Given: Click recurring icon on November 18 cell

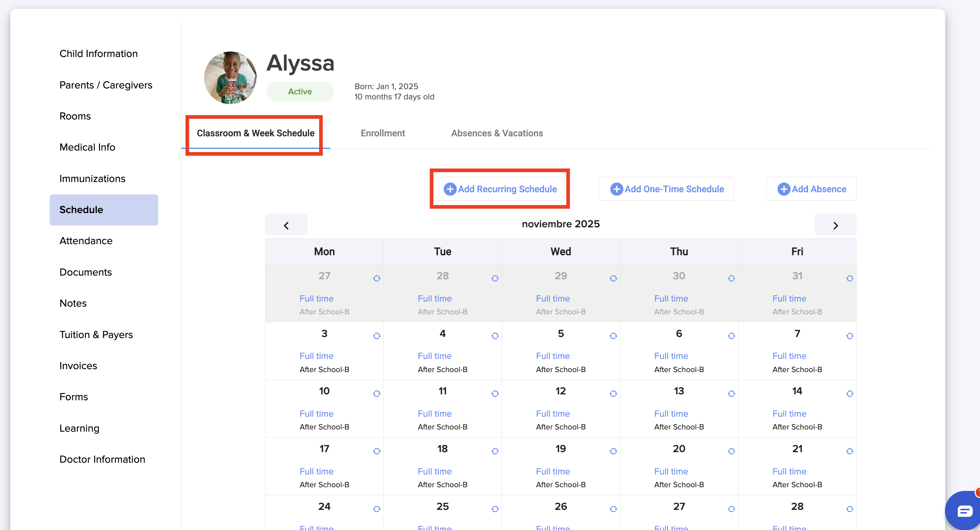Looking at the screenshot, I should pyautogui.click(x=495, y=451).
